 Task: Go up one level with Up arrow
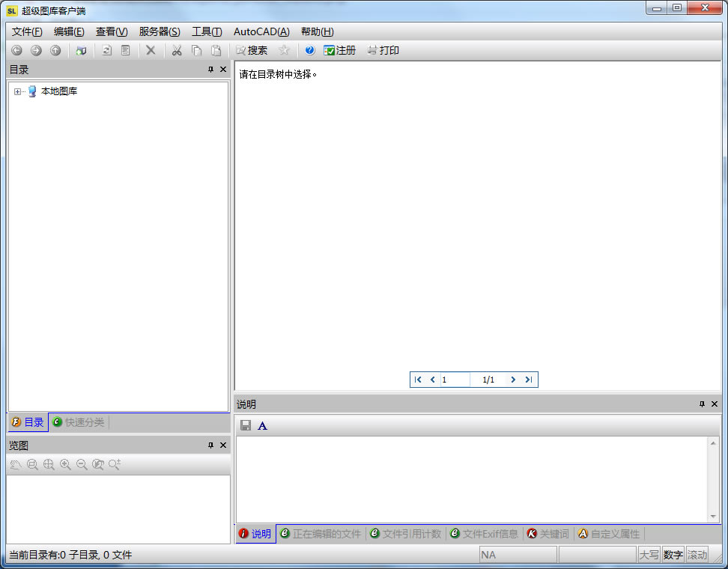55,50
